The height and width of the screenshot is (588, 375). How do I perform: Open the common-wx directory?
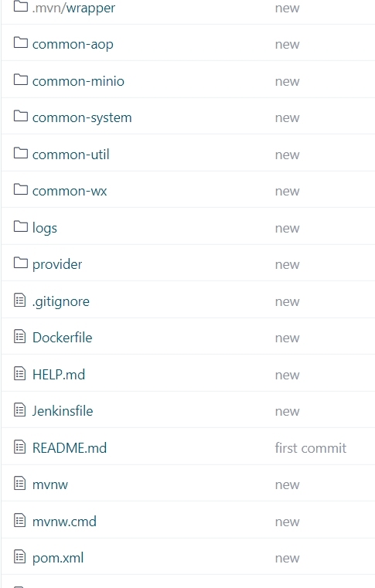click(70, 192)
